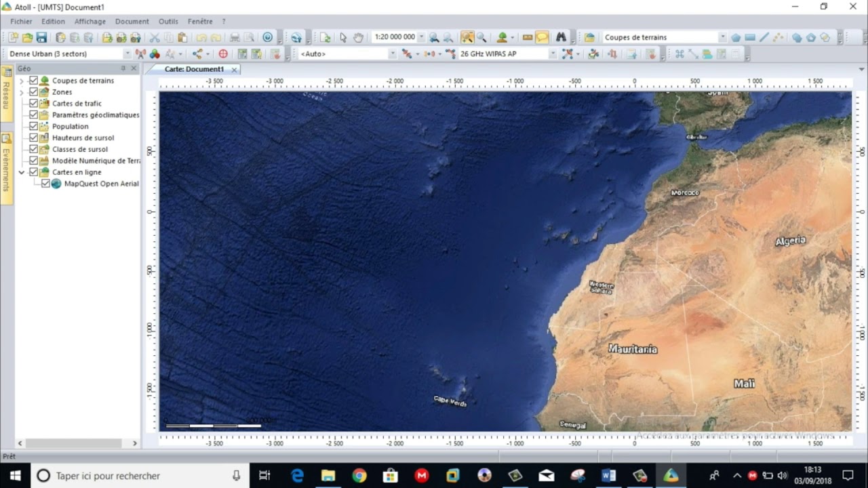Toggle Hauteurs de sursol checkbox
Screen dimensions: 868x488
pos(33,138)
